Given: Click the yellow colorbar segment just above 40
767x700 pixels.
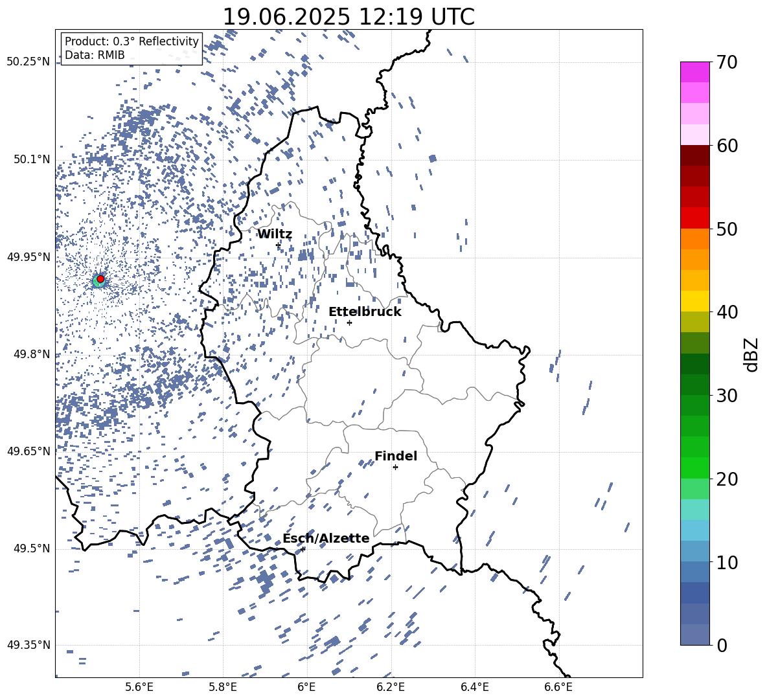Looking at the screenshot, I should coord(695,301).
